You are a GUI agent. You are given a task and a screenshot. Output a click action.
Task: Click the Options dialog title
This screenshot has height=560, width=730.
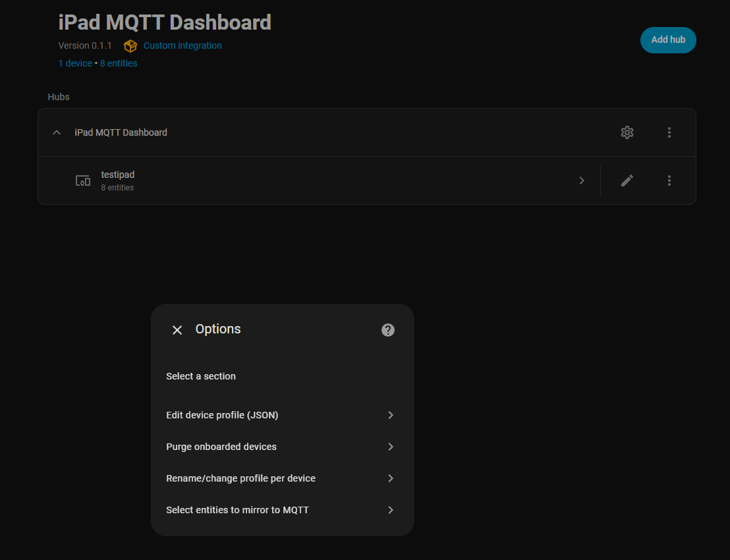218,329
